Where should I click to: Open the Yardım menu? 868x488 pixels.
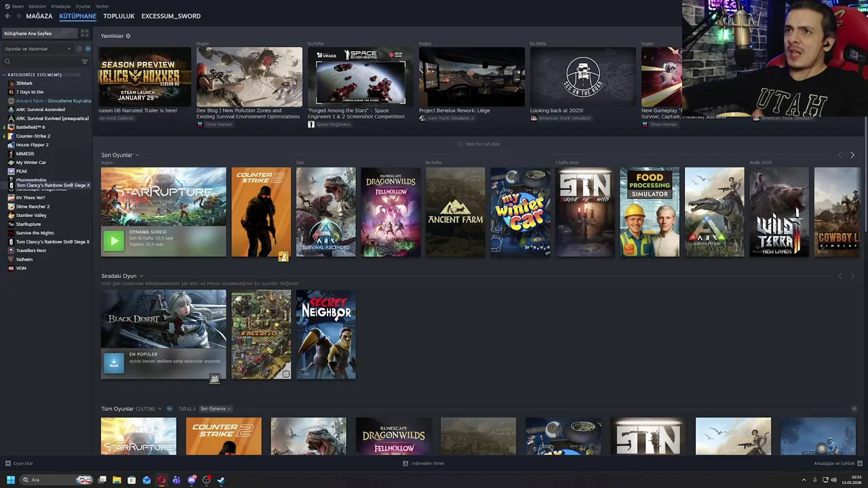pos(102,6)
